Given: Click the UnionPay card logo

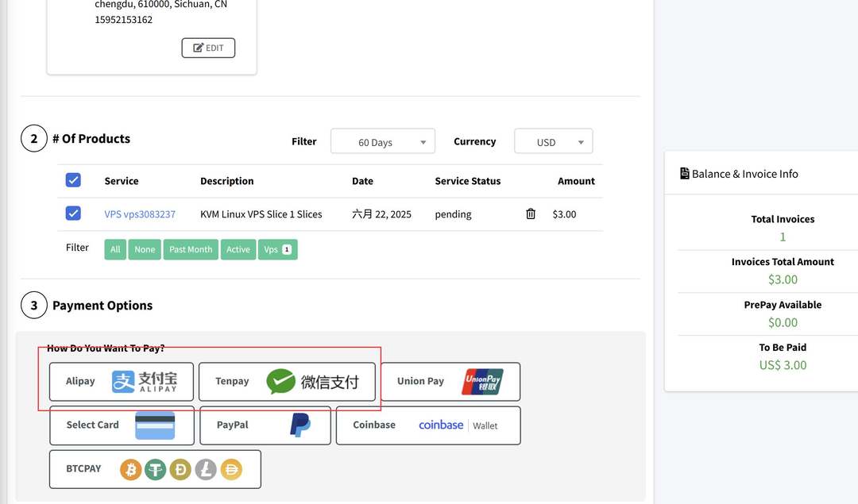Looking at the screenshot, I should pos(483,382).
